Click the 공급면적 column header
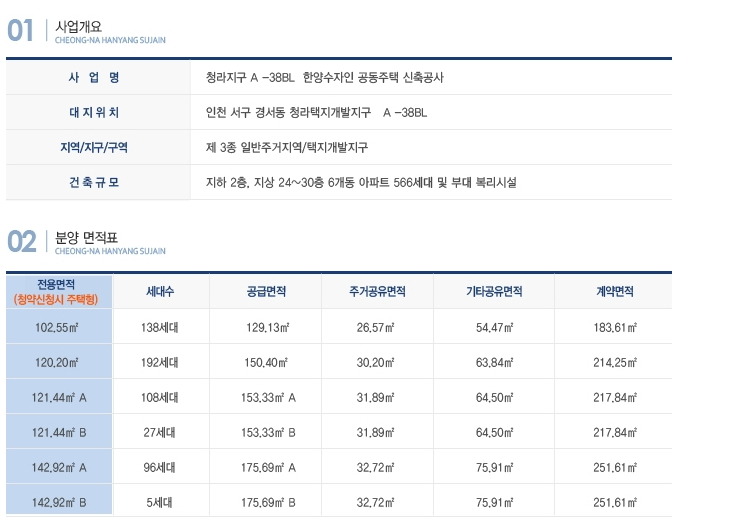 266,291
